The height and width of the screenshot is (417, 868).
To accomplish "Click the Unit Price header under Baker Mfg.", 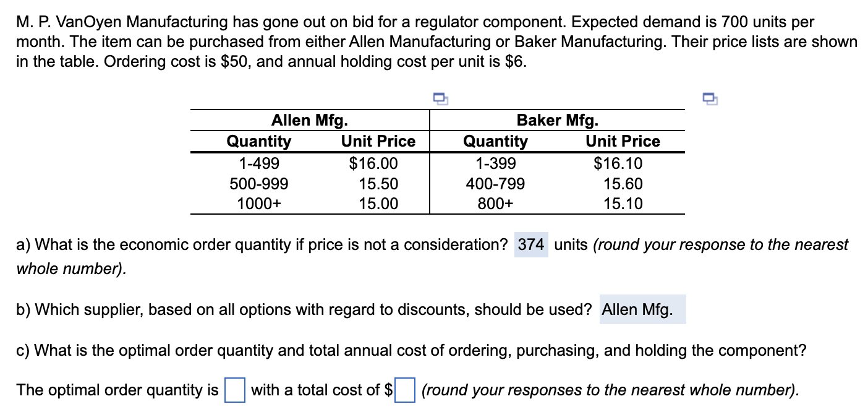I will (x=622, y=141).
